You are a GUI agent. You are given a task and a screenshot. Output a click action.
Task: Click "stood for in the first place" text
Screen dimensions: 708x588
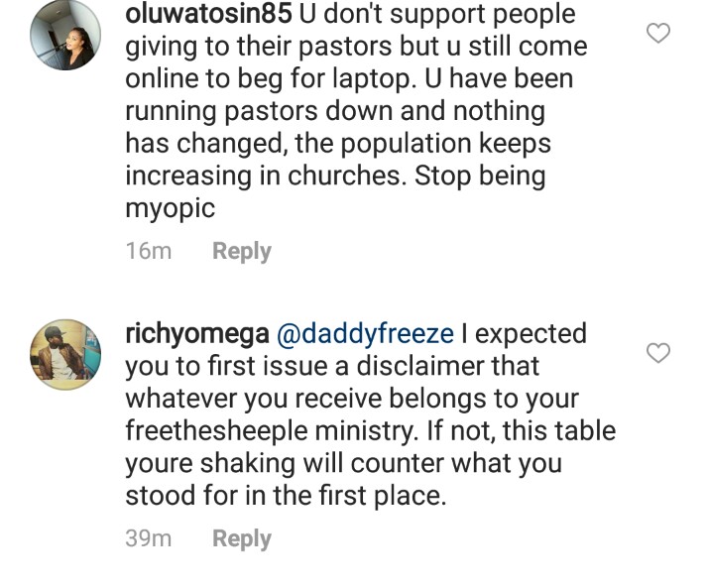point(286,496)
